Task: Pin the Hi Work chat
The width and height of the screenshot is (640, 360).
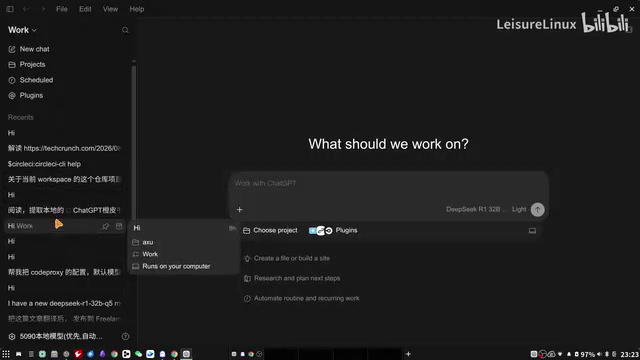Action: [105, 226]
